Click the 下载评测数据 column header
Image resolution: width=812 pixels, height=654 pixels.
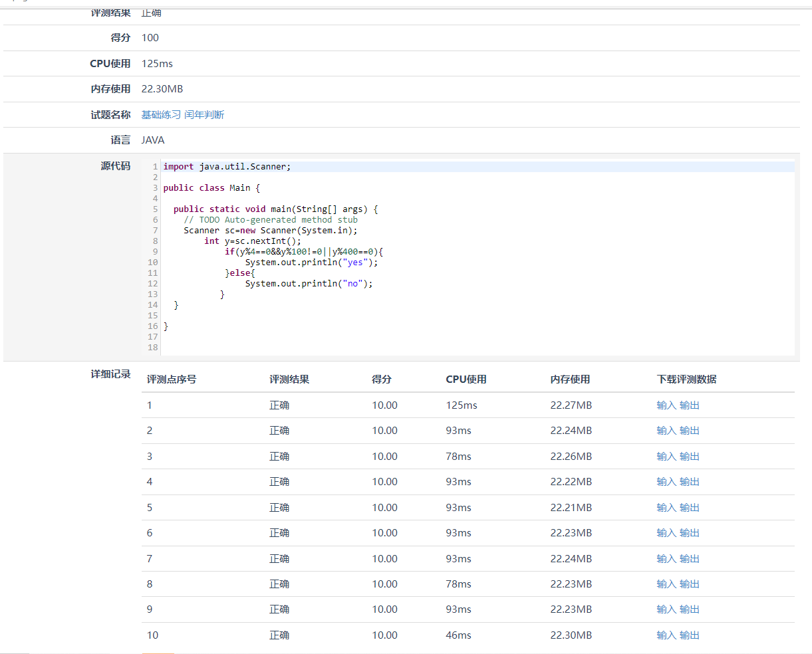point(686,380)
